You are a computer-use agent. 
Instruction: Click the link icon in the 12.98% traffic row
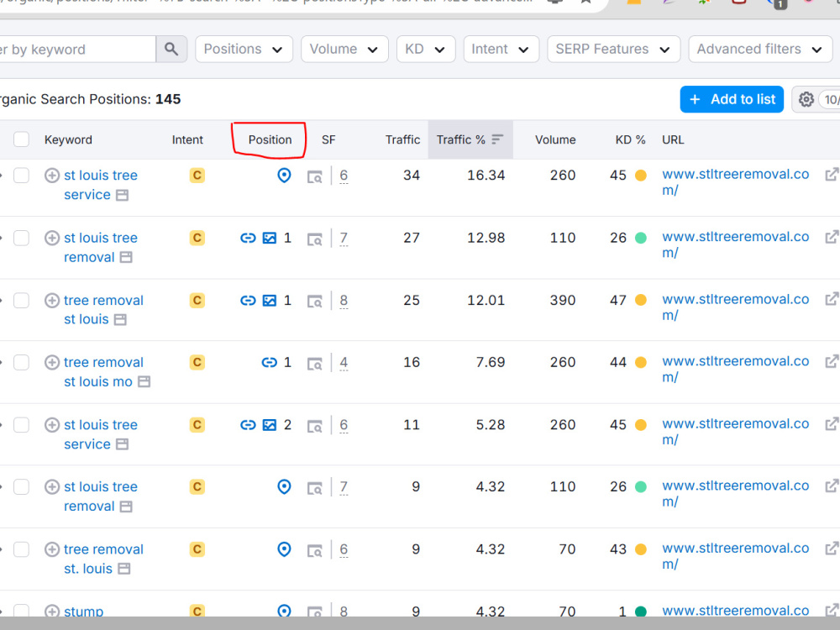pos(248,238)
